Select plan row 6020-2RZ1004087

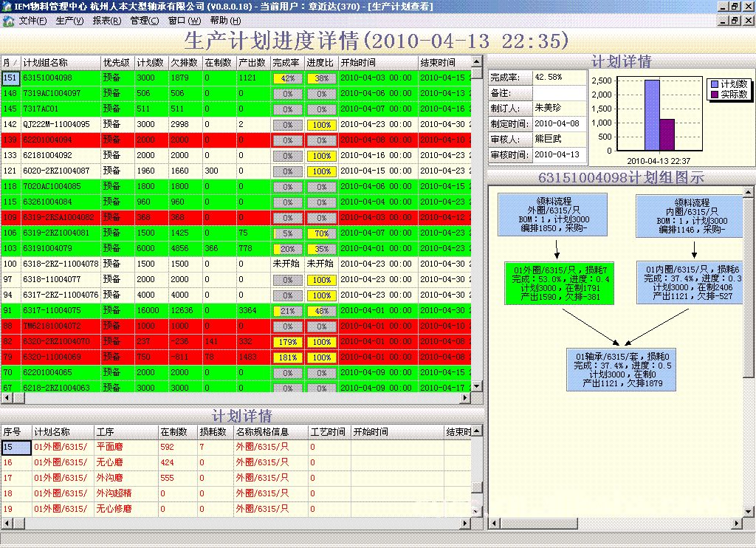coord(236,171)
